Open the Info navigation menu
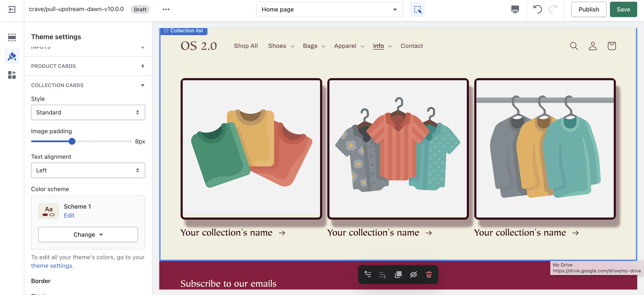The height and width of the screenshot is (295, 644). (382, 46)
